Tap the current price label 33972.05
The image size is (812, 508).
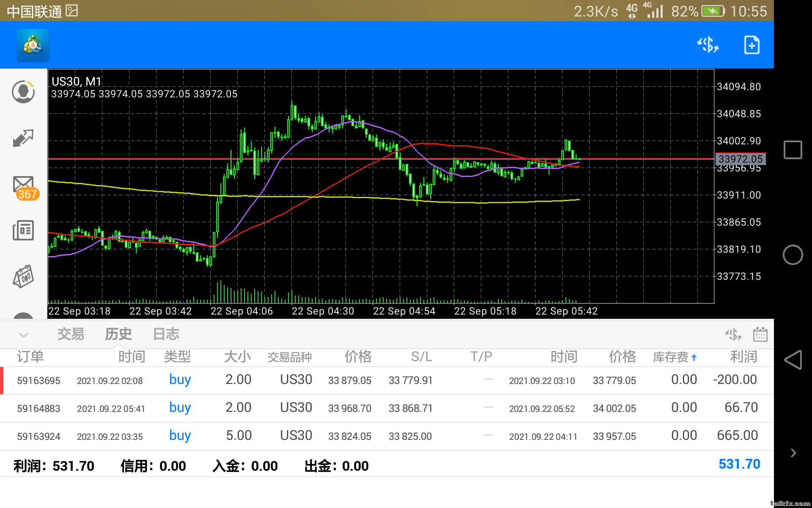(741, 159)
